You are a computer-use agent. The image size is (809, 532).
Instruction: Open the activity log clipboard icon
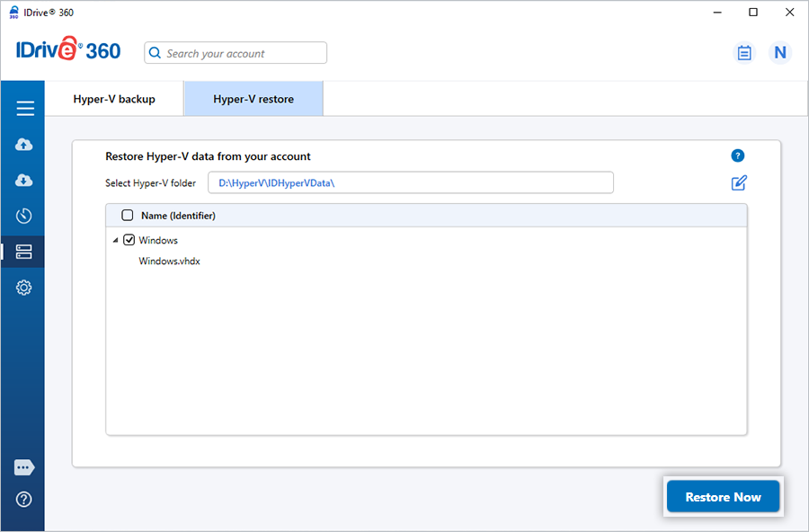(744, 53)
